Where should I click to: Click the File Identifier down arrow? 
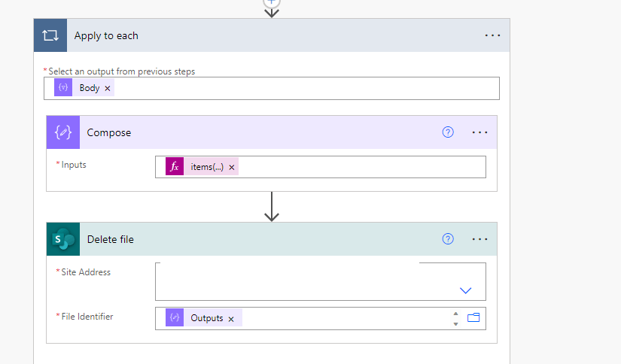click(x=455, y=324)
